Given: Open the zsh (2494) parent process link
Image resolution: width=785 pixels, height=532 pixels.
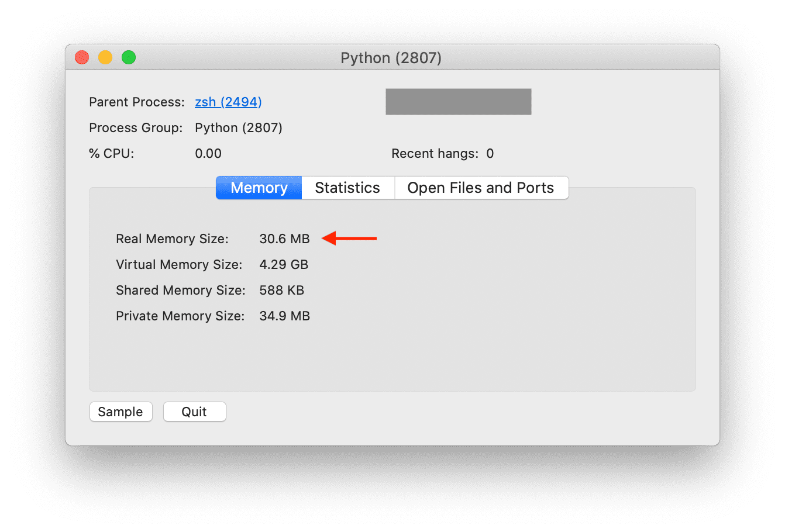Looking at the screenshot, I should pyautogui.click(x=228, y=102).
